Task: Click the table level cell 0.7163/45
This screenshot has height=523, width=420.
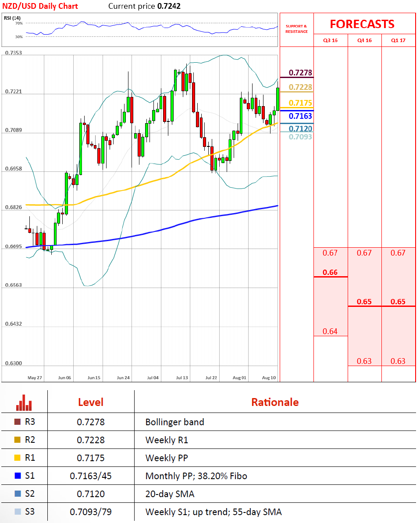Action: pyautogui.click(x=91, y=476)
